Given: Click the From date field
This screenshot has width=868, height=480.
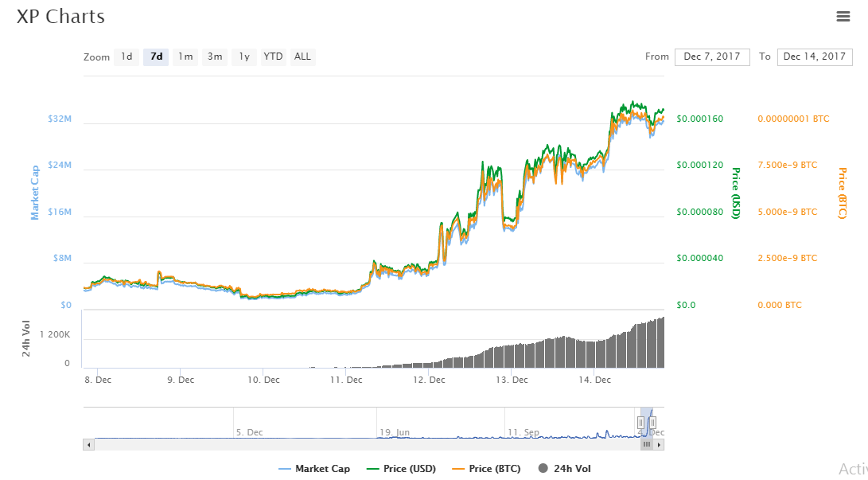Looking at the screenshot, I should click(x=712, y=57).
